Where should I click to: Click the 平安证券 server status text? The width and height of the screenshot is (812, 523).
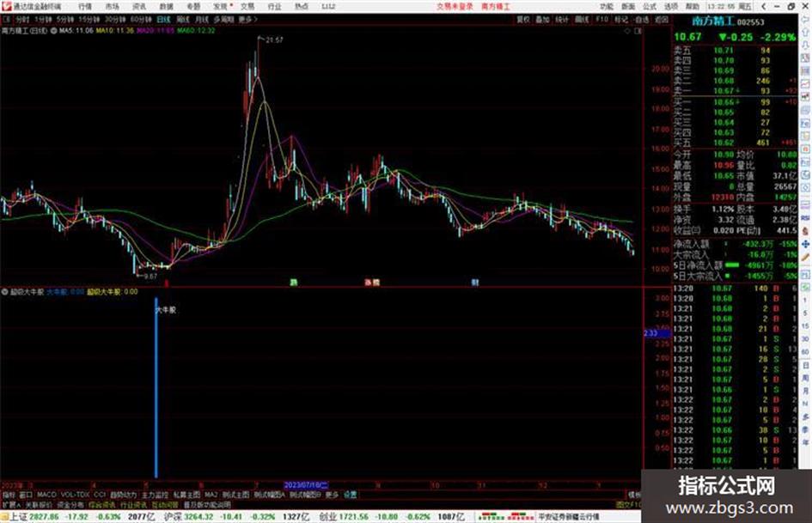[569, 517]
